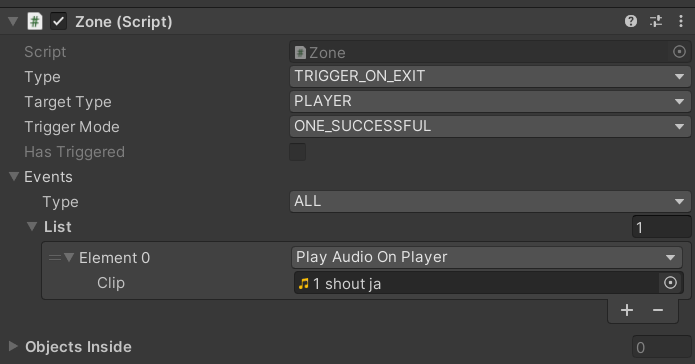Click the Element 0 drag handle icon
695x364 pixels.
point(55,257)
